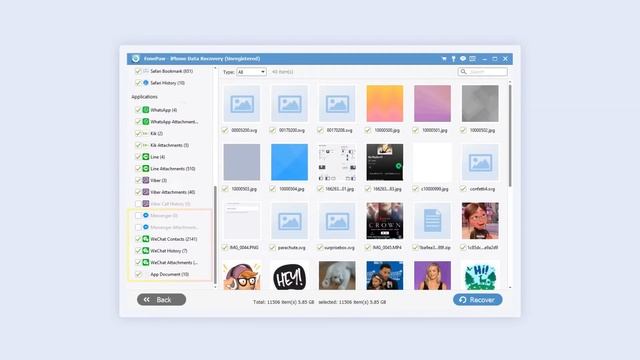Check the Messenger checkbox
Screen dimensions: 640x360
138,216
